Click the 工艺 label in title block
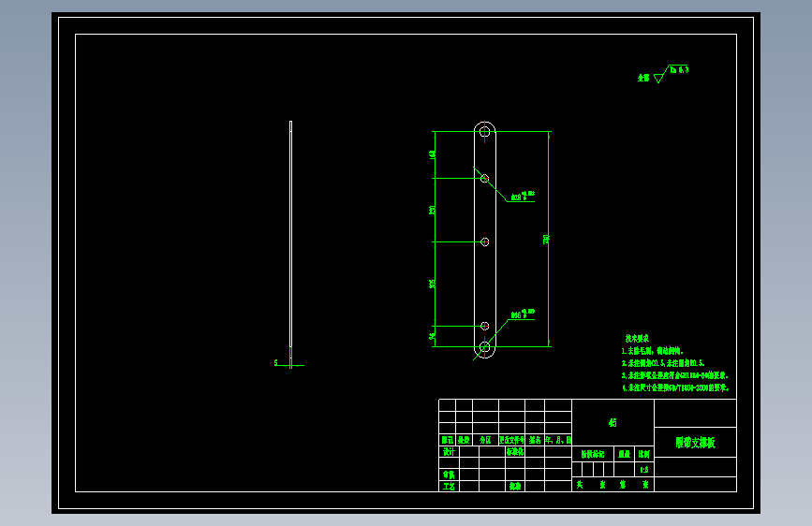Screen dimensions: 812x526 tap(449, 487)
